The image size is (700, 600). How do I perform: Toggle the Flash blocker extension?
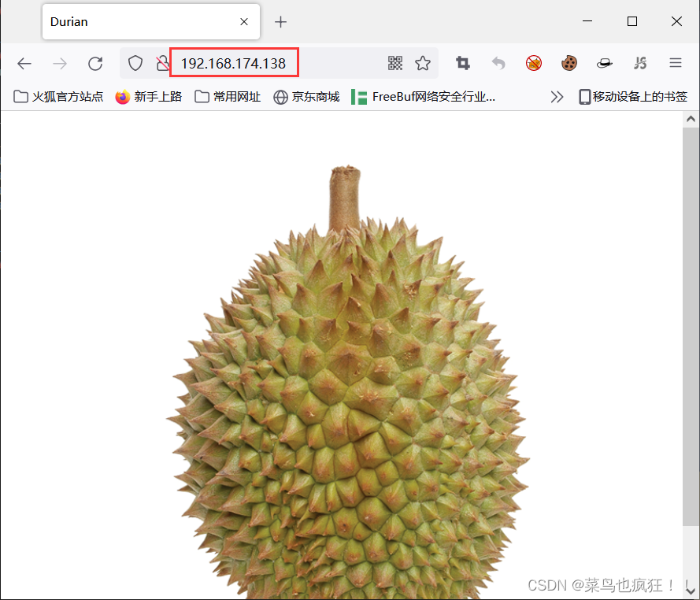534,63
